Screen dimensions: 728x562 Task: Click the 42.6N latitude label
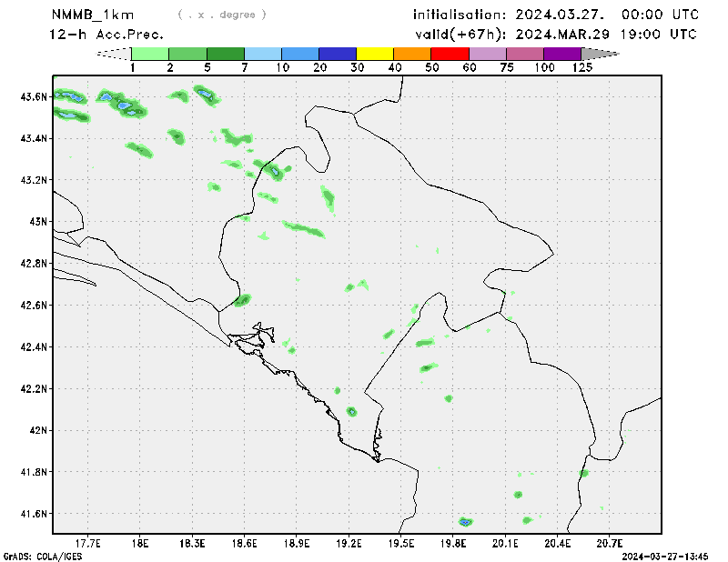pos(34,306)
